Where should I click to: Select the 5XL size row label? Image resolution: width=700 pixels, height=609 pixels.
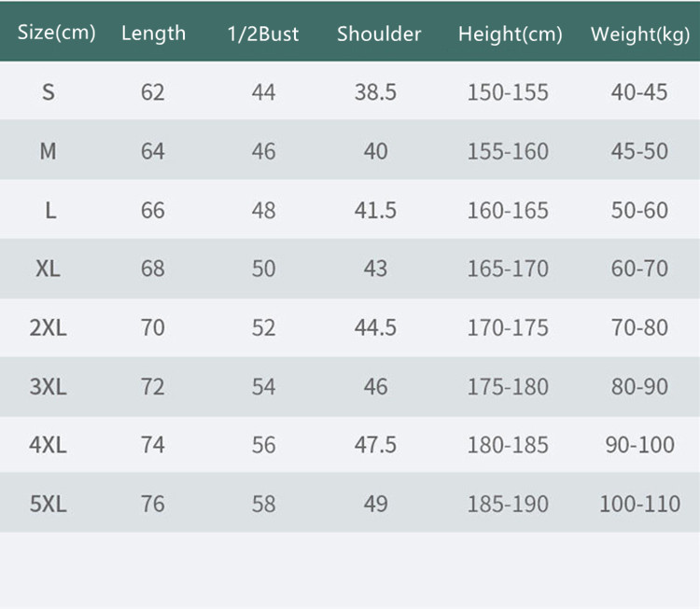click(x=49, y=504)
